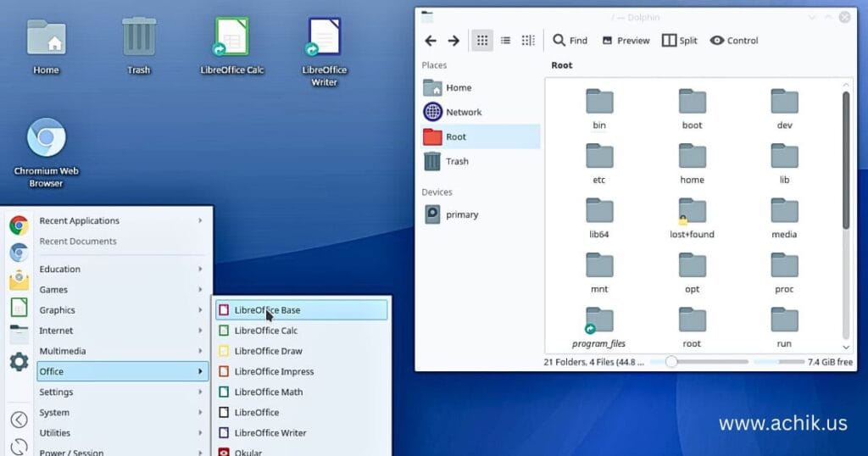Launch LibreOffice Base from Office submenu

tap(301, 310)
